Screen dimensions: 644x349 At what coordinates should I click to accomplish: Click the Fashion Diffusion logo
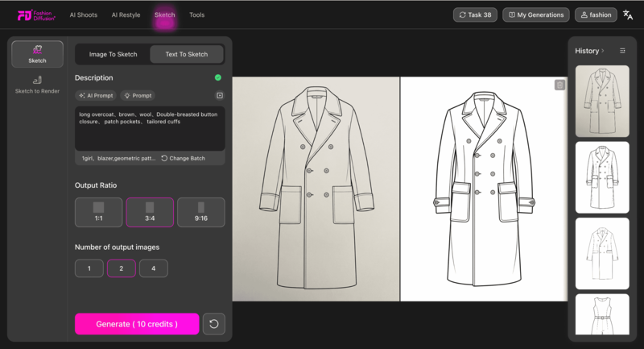36,15
